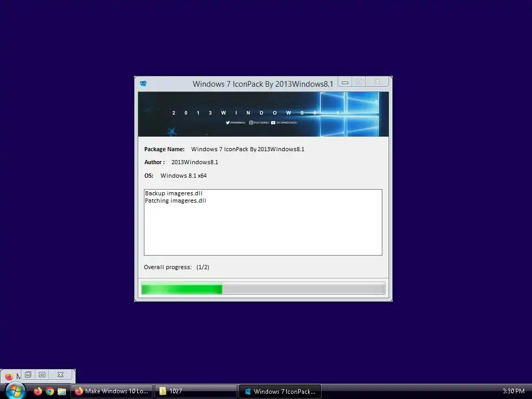Click the IconPack installer title bar icon

[143, 84]
